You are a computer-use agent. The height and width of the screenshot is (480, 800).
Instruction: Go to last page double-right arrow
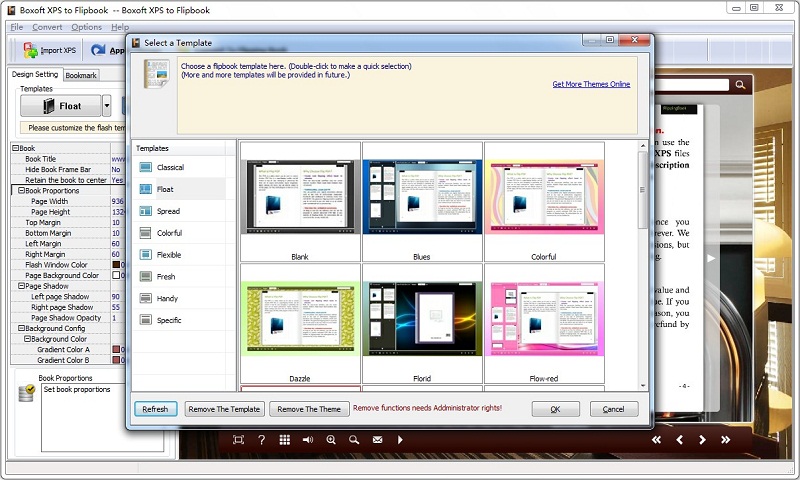(x=726, y=440)
